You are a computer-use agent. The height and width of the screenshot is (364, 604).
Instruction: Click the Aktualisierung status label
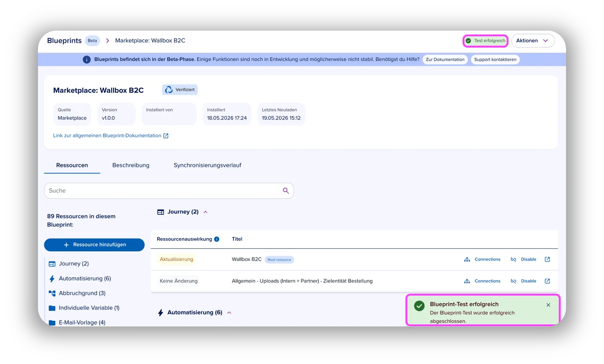pyautogui.click(x=176, y=259)
